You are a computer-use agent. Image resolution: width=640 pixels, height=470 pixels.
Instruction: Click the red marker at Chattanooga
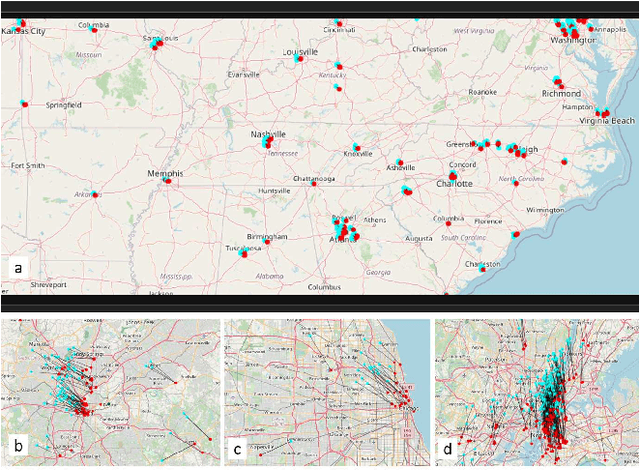point(313,182)
